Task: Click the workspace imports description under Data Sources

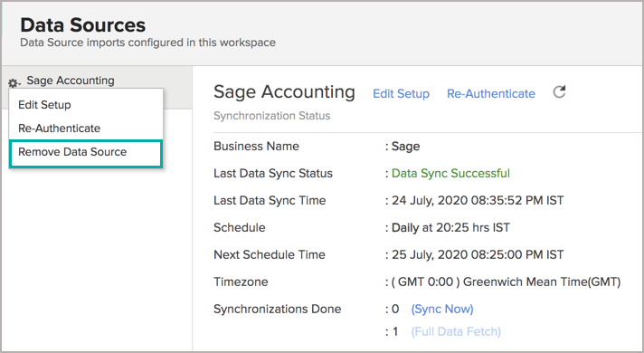Action: [147, 43]
